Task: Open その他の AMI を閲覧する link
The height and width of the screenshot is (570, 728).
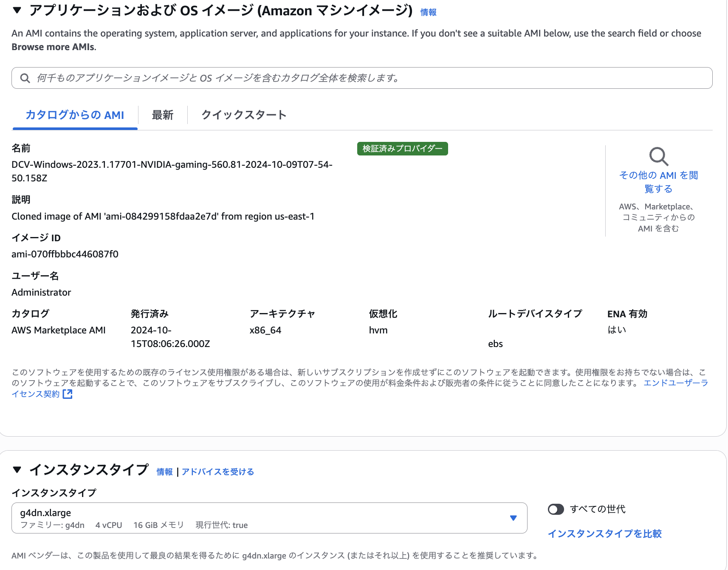Action: pyautogui.click(x=658, y=182)
